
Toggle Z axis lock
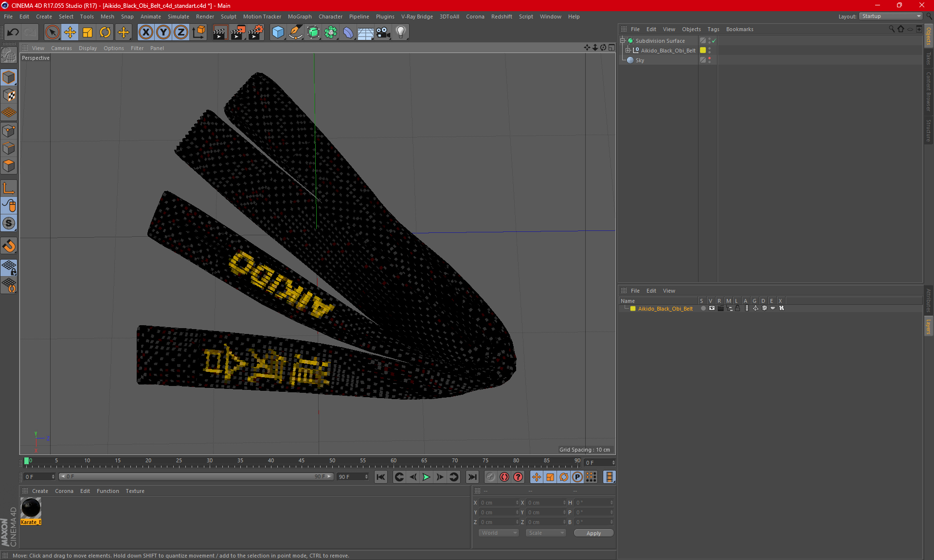point(181,32)
